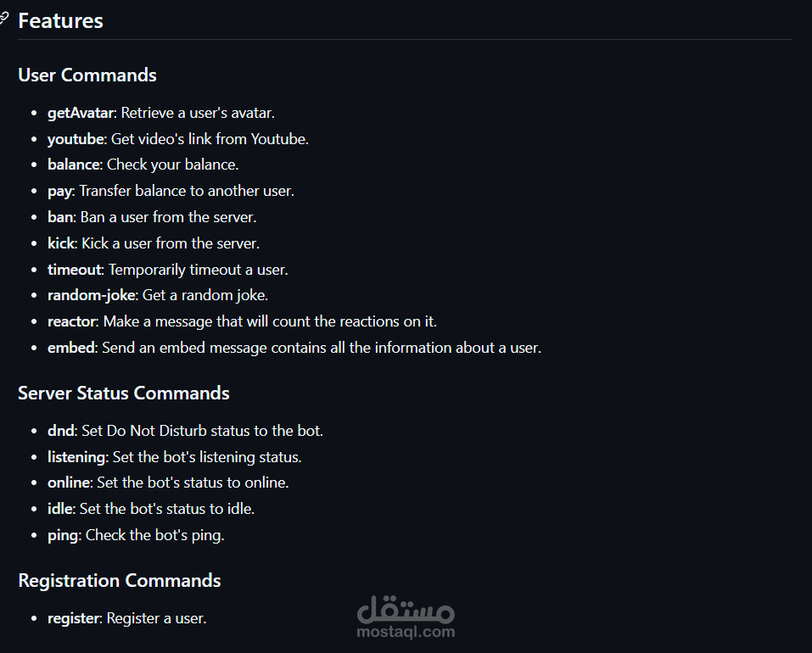Click the Server Status Commands heading
The width and height of the screenshot is (812, 653).
click(x=123, y=393)
